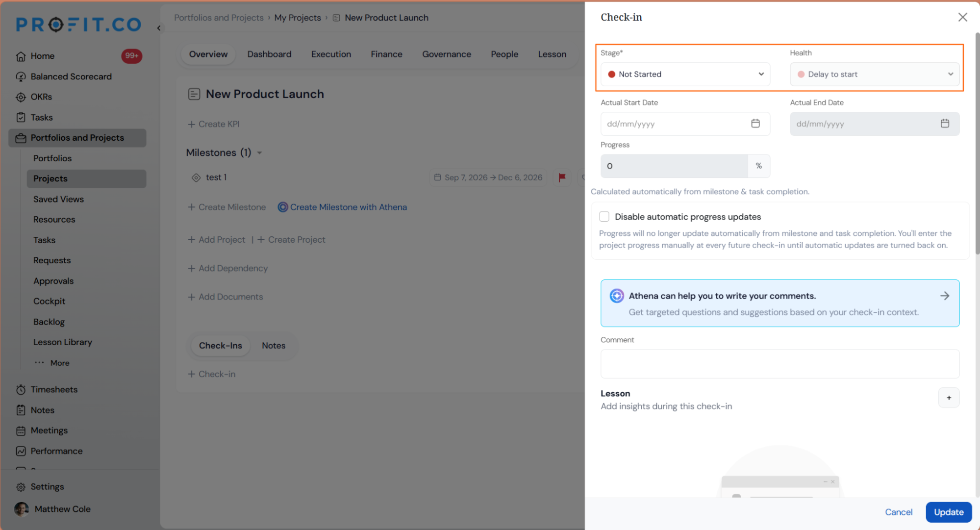The width and height of the screenshot is (980, 530).
Task: Click the test 1 milestone diamond icon
Action: point(196,177)
